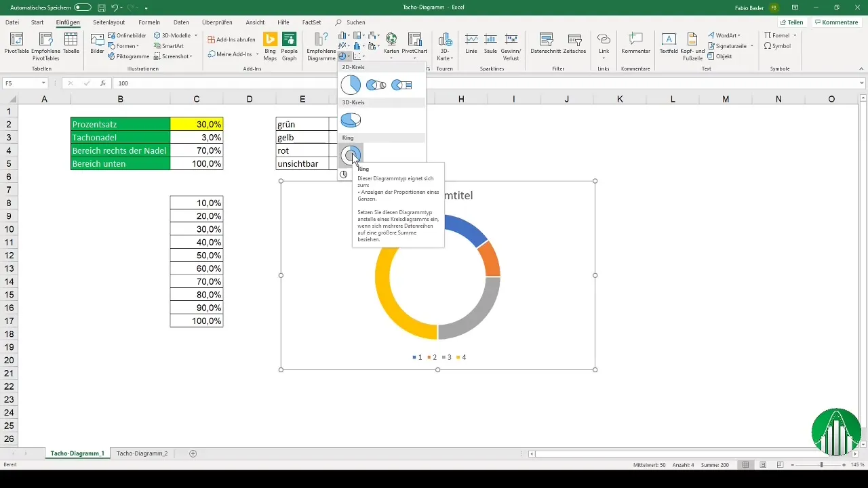This screenshot has height=488, width=868.
Task: Switch to the Formeln tab
Action: point(149,22)
